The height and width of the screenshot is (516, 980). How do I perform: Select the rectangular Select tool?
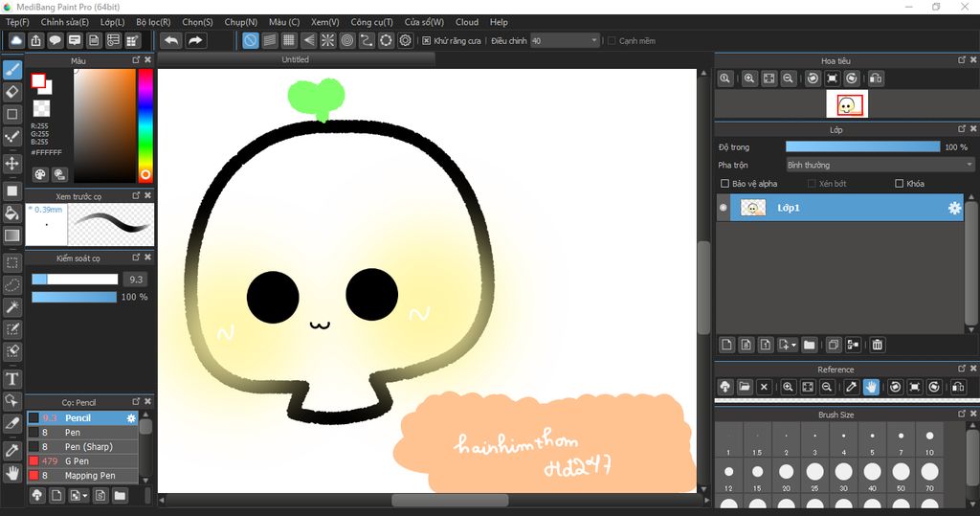pos(12,263)
